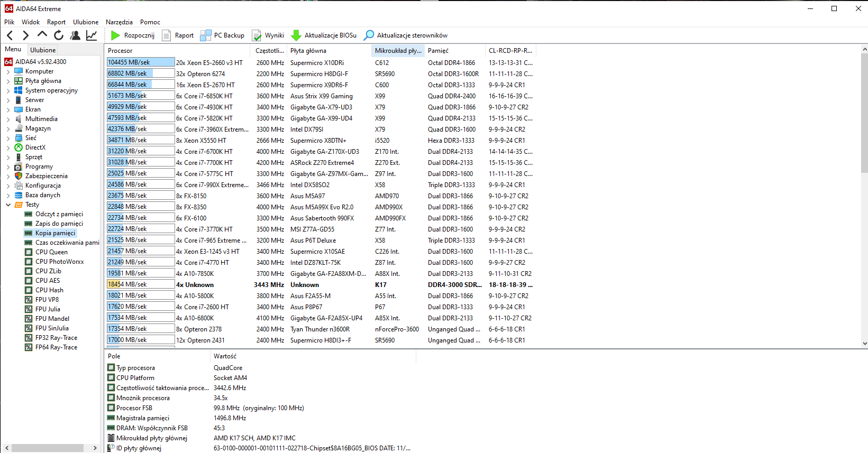Click the forward navigation arrow
The image size is (868, 453).
tap(25, 35)
